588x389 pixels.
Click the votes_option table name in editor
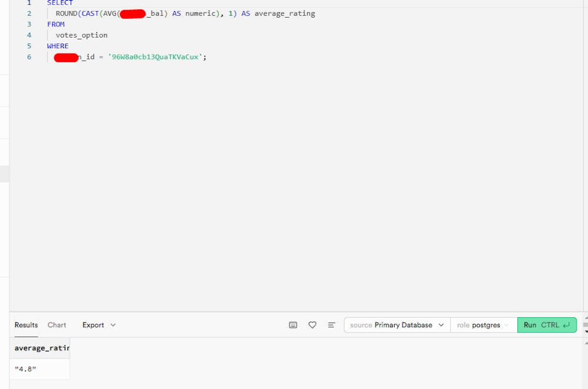click(x=81, y=35)
